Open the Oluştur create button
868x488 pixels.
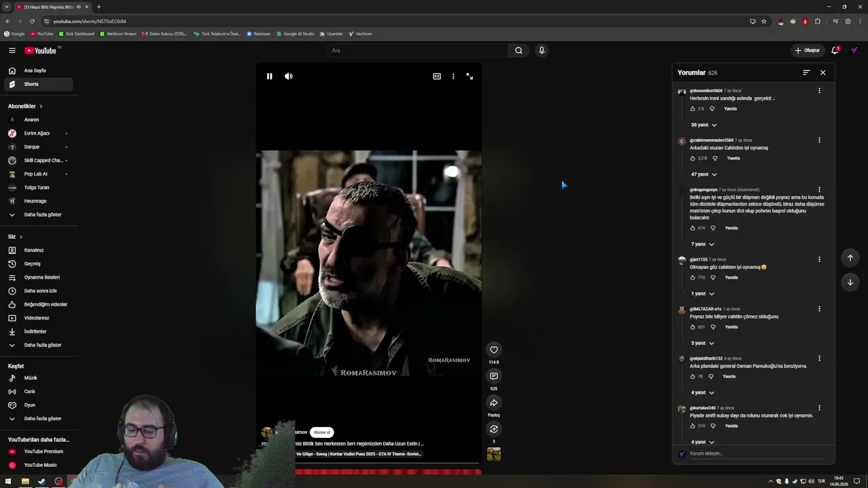[x=808, y=50]
